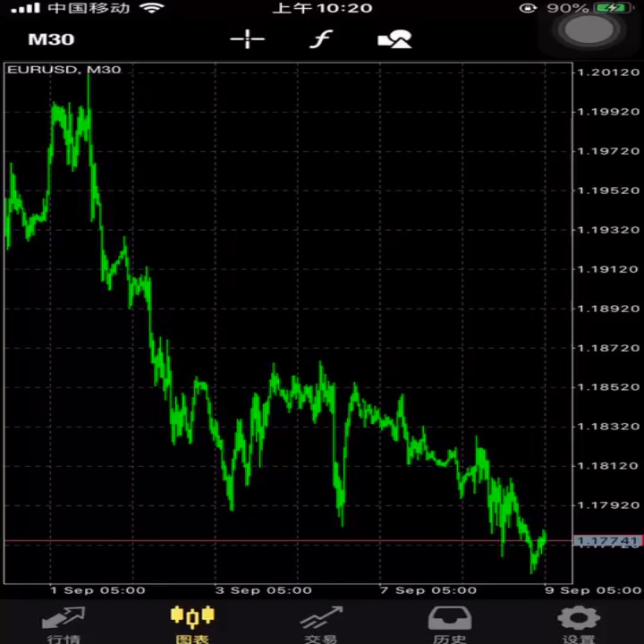644x644 pixels.
Task: Tap the orientation lock status icon
Action: pyautogui.click(x=529, y=8)
